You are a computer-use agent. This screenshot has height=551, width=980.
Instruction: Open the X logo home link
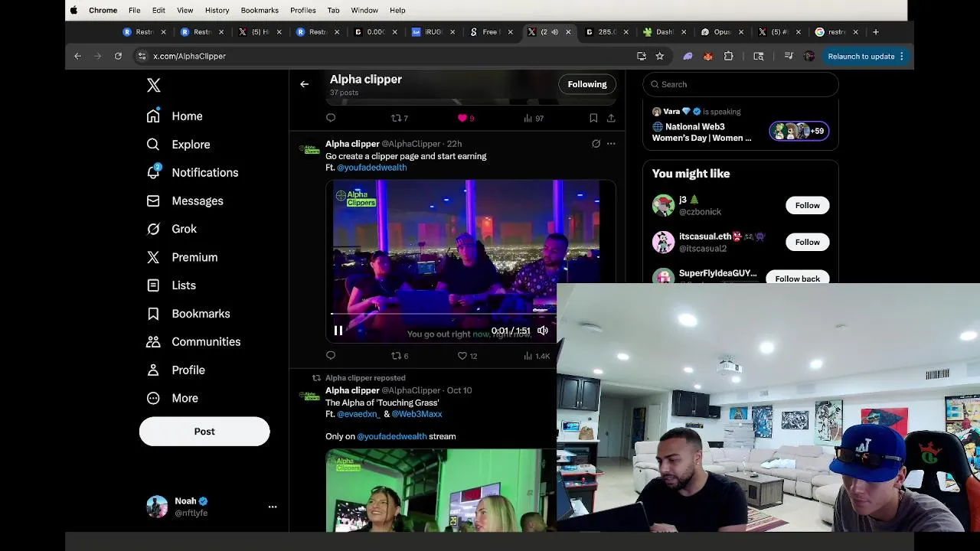pyautogui.click(x=154, y=86)
